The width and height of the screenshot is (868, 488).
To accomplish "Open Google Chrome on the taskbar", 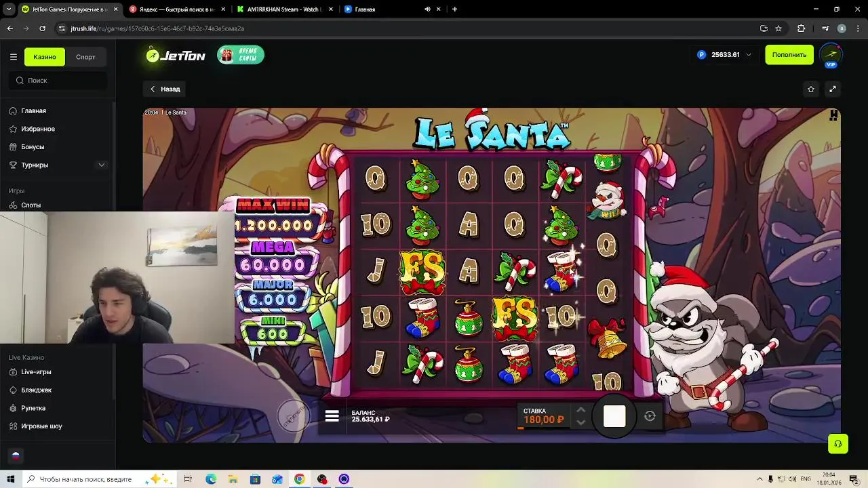I will click(299, 479).
